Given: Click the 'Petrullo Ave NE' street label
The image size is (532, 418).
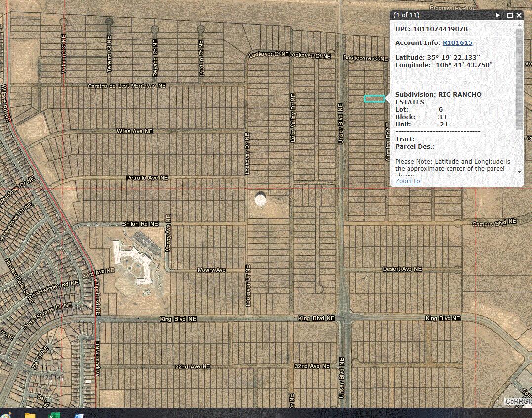Looking at the screenshot, I should pyautogui.click(x=147, y=178).
